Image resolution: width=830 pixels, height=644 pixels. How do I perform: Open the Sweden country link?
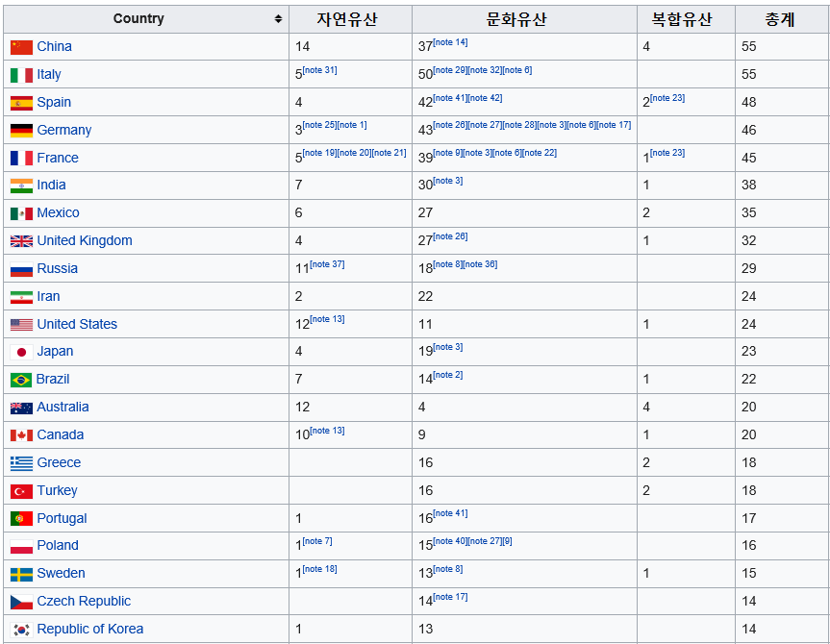(61, 574)
